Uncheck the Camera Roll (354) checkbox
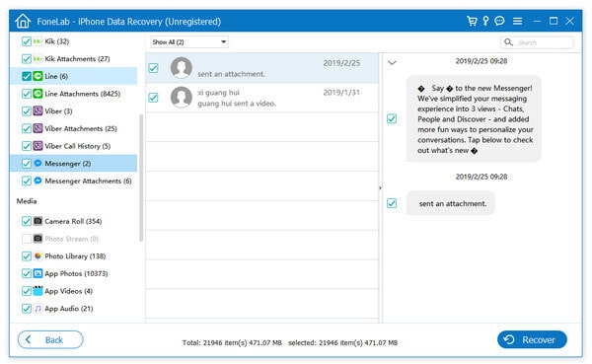Image resolution: width=592 pixels, height=364 pixels. click(x=26, y=221)
